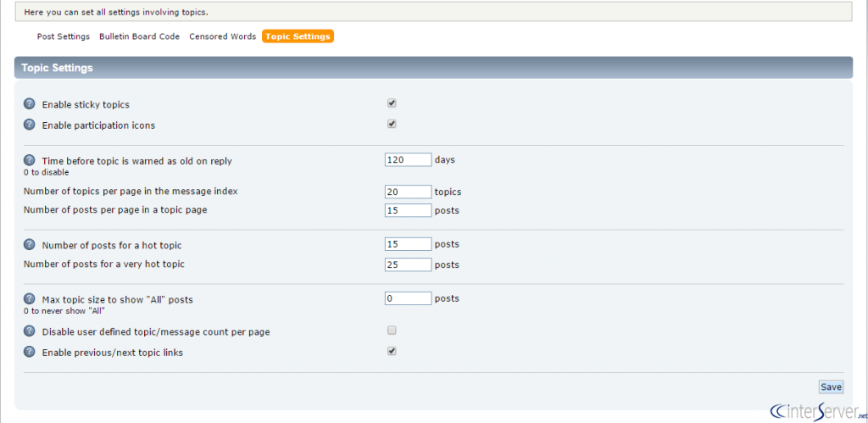This screenshot has height=423, width=868.
Task: Open help for Enable sticky topics
Action: click(29, 103)
